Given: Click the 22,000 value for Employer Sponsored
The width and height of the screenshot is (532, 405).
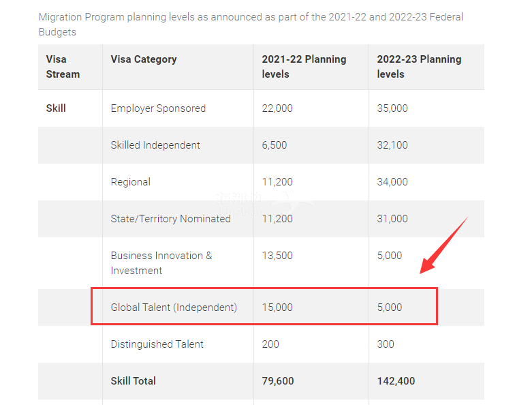Looking at the screenshot, I should click(277, 108).
